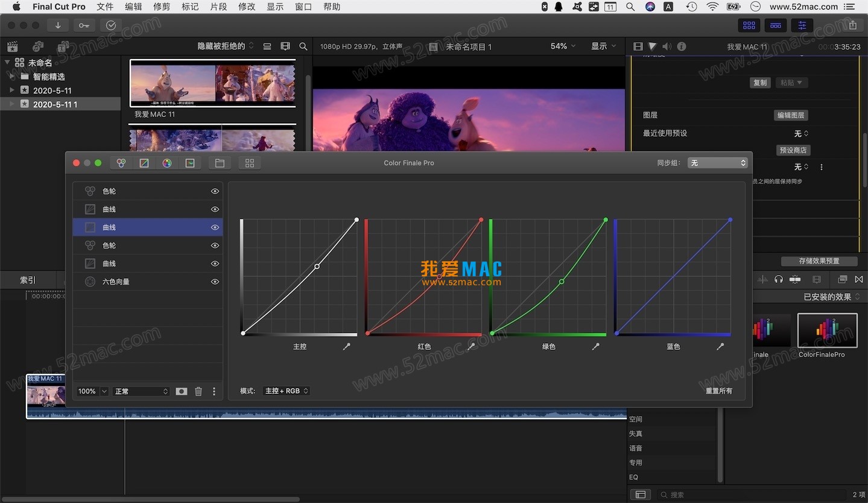Open the 模式 主控 + RGB dropdown

(287, 391)
